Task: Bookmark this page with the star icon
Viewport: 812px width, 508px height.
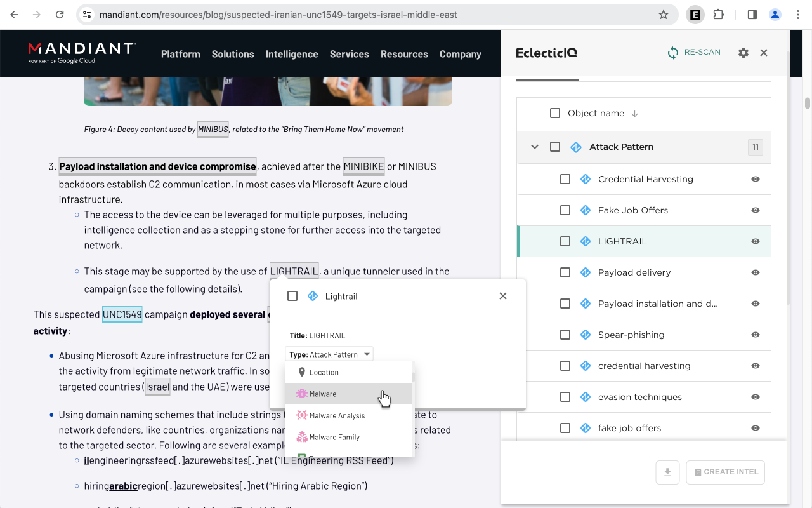Action: (x=664, y=15)
